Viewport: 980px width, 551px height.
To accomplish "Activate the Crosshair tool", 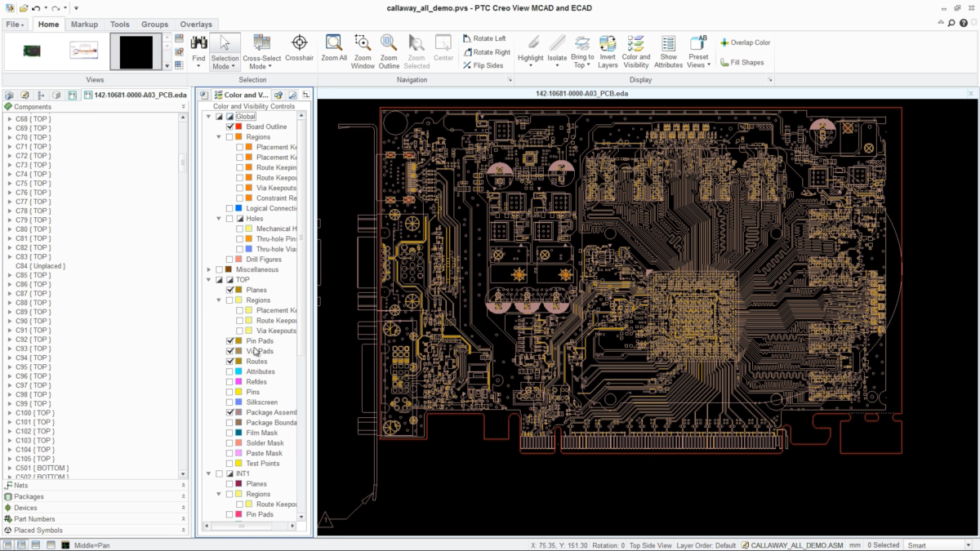I will click(299, 42).
